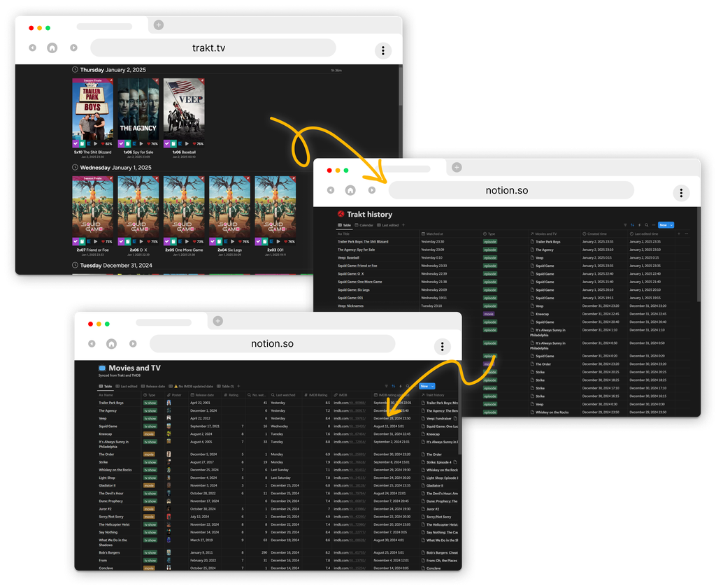716x588 pixels.
Task: Toggle the collected icon on Squid Game 2x06
Action: click(128, 241)
